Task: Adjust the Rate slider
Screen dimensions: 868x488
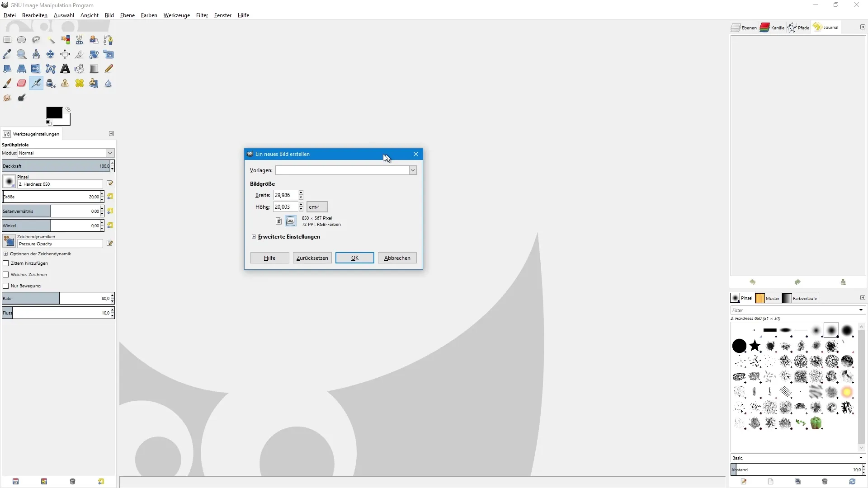Action: point(56,298)
